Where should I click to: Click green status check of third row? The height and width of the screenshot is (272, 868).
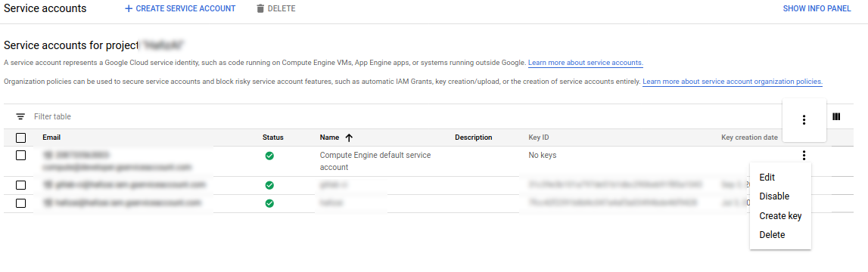(x=269, y=203)
